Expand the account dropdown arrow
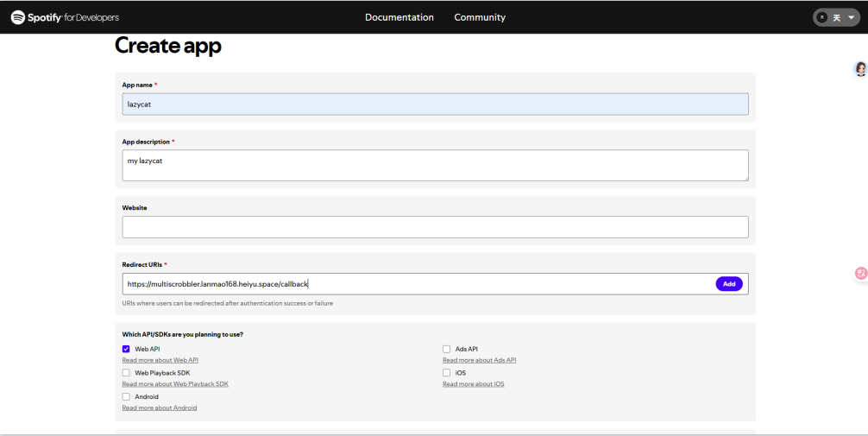The height and width of the screenshot is (436, 868). click(x=852, y=18)
